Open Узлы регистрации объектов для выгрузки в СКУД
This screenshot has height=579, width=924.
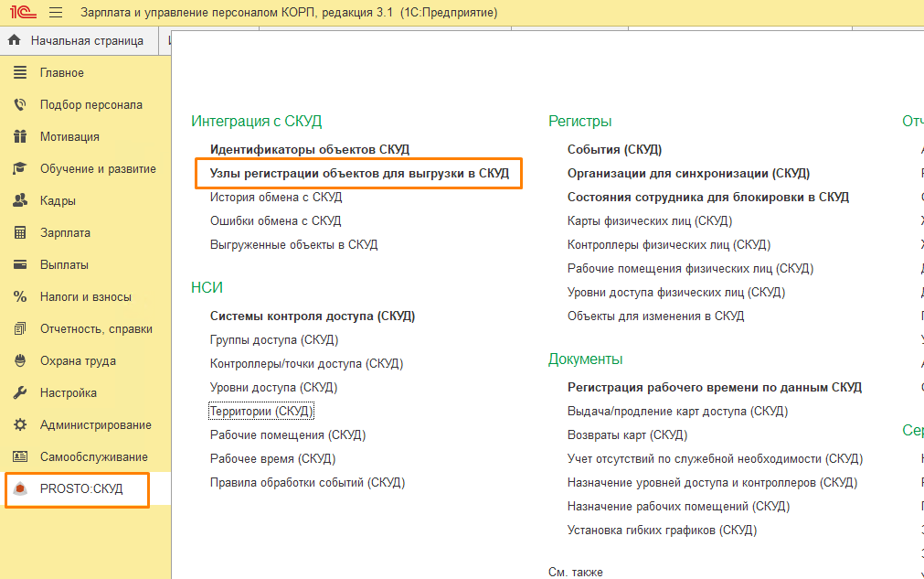pyautogui.click(x=359, y=173)
